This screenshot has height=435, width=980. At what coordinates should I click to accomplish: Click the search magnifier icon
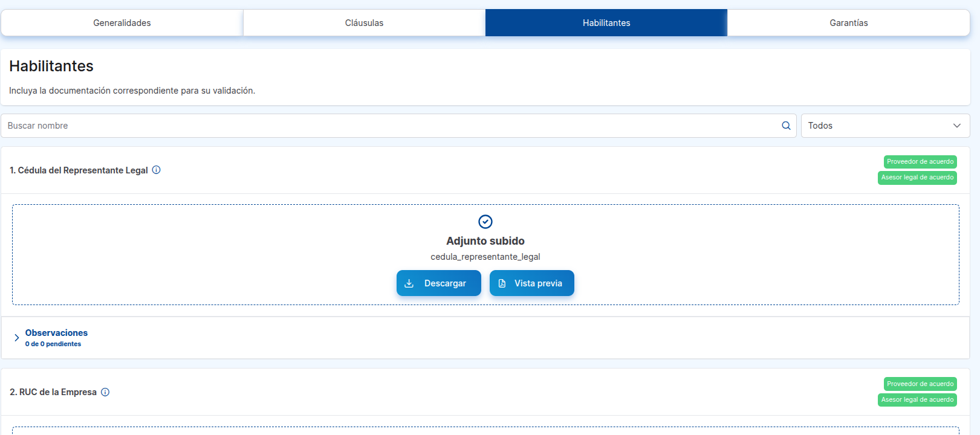pyautogui.click(x=786, y=126)
